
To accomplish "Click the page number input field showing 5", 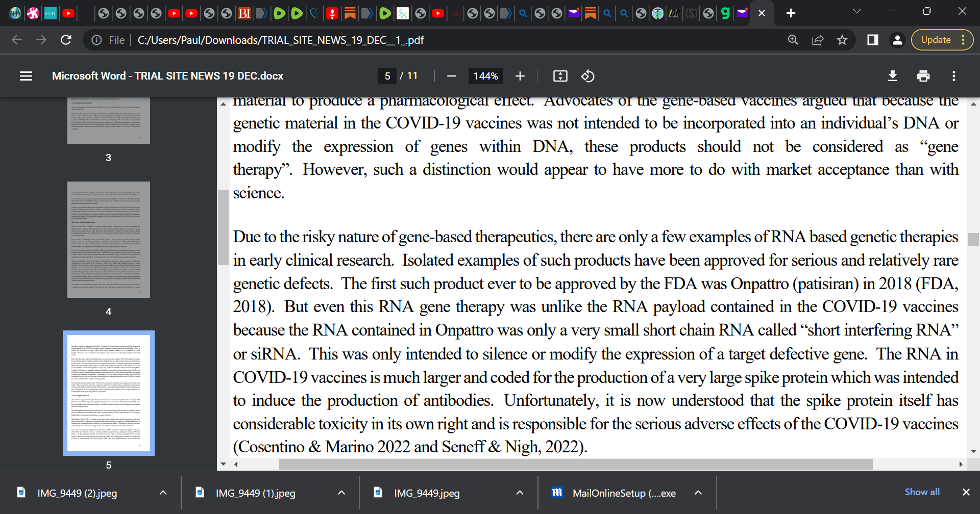I will click(387, 76).
